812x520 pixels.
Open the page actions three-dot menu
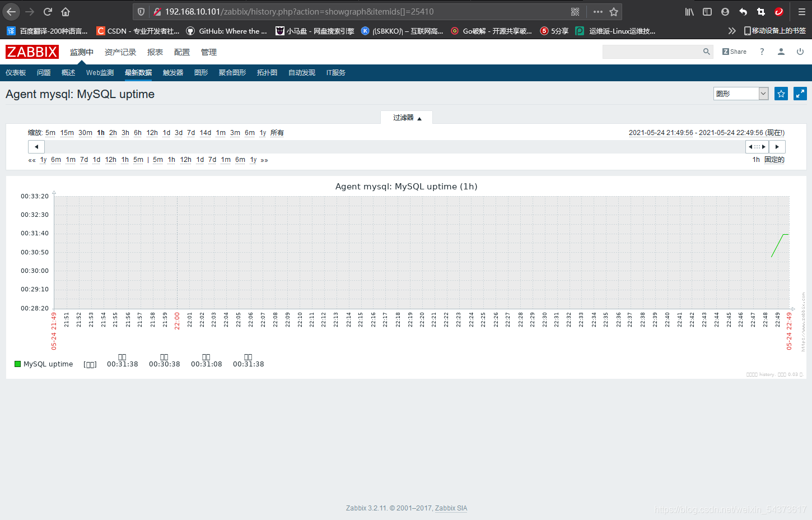pyautogui.click(x=598, y=12)
